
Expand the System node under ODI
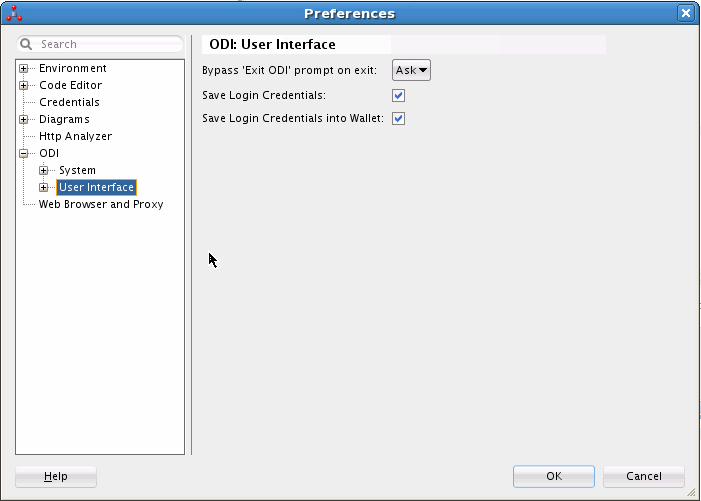[x=43, y=170]
